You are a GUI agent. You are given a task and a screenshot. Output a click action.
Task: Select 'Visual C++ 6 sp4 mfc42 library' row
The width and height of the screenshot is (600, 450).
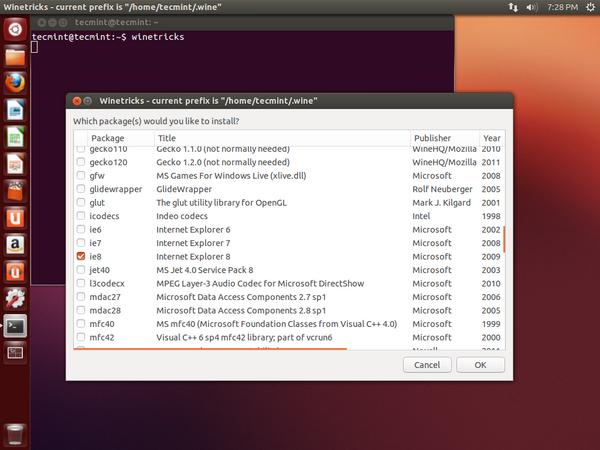(x=289, y=337)
